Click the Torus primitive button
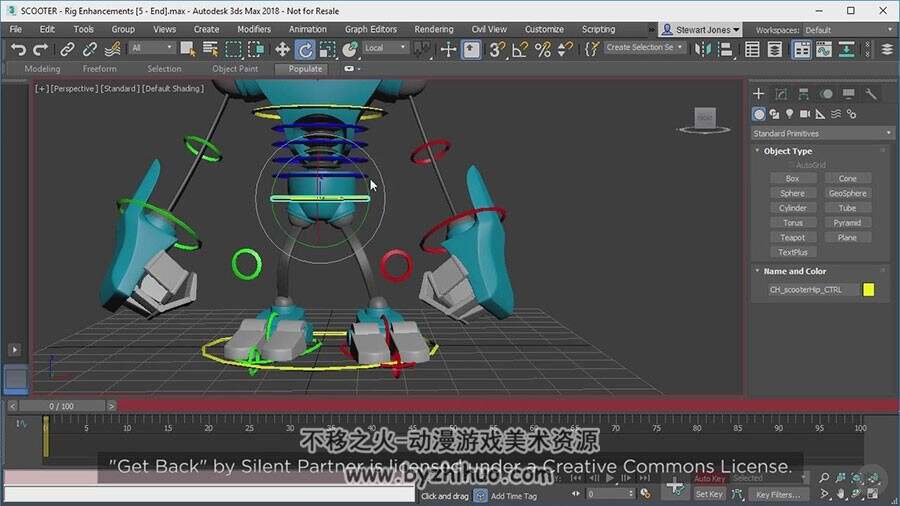 [x=792, y=223]
